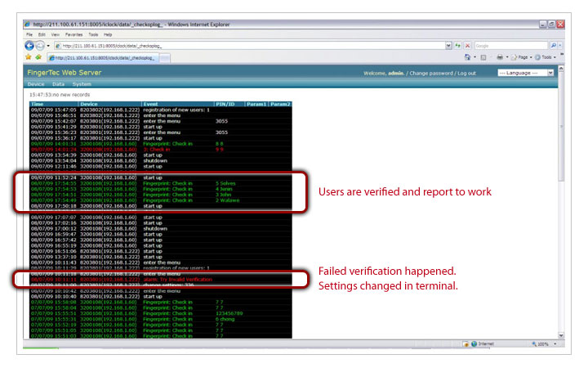
Task: Select the _checkoplog_ browser tab
Action: [103, 58]
